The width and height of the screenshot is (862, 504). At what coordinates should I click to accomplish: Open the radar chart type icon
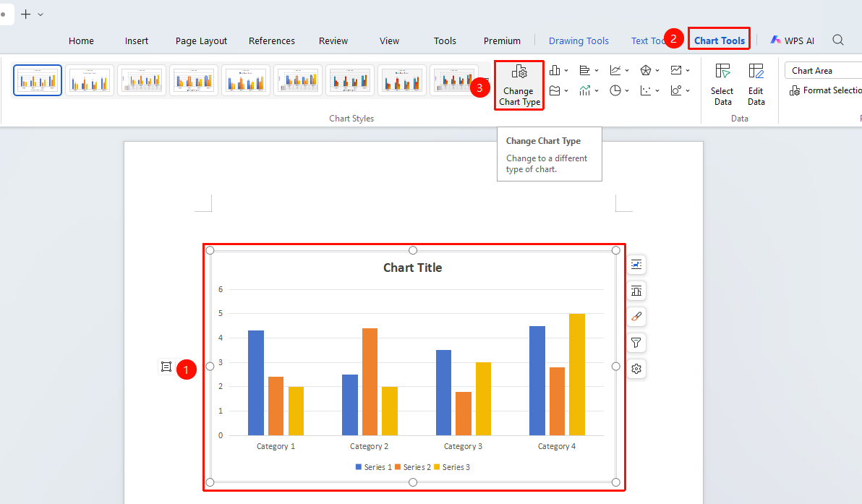pyautogui.click(x=645, y=70)
